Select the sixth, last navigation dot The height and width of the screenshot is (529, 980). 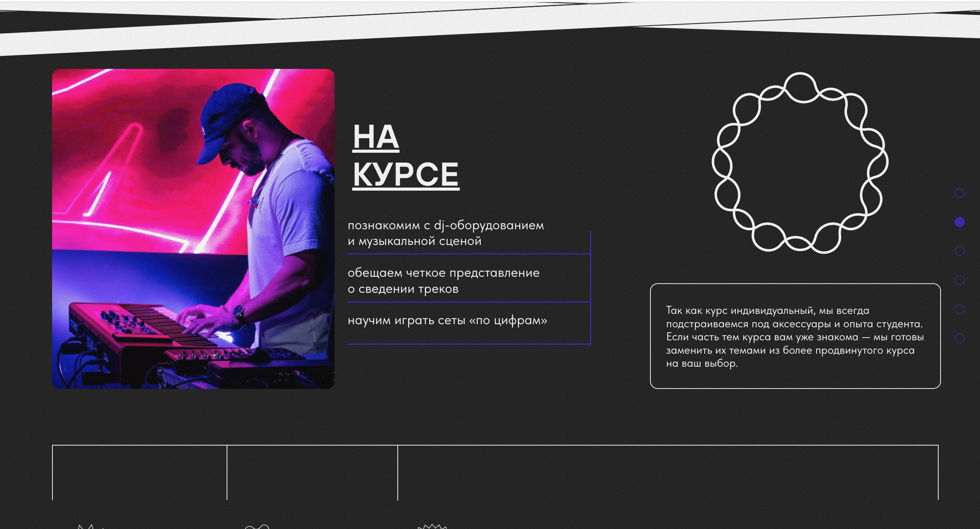pos(959,338)
